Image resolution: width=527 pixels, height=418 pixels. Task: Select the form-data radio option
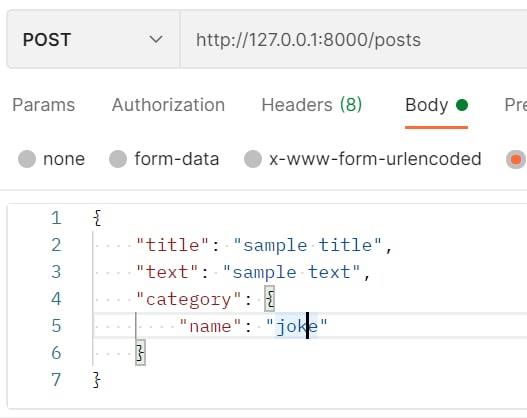(118, 159)
